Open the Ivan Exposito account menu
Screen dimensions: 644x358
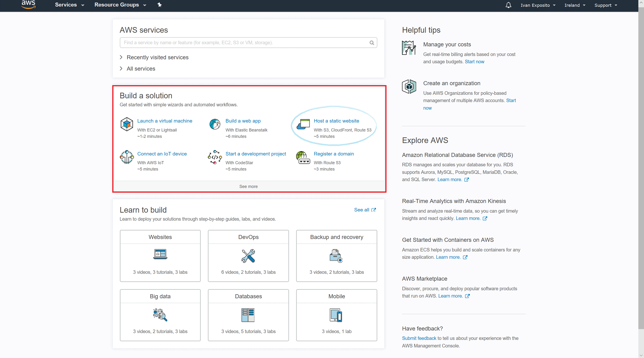[538, 5]
